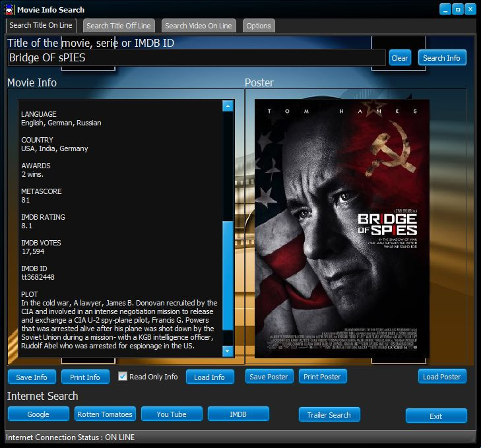
Task: Close the Movie Info Search window
Action: (470, 9)
